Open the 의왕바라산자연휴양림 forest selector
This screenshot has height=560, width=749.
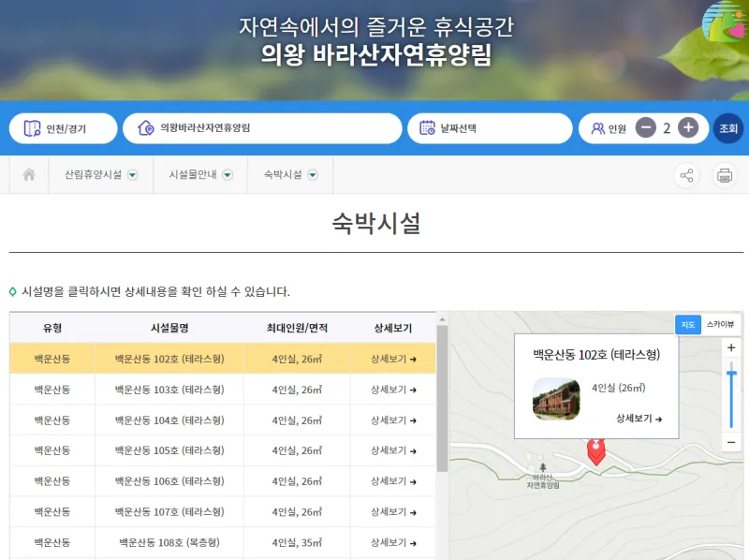click(x=262, y=128)
